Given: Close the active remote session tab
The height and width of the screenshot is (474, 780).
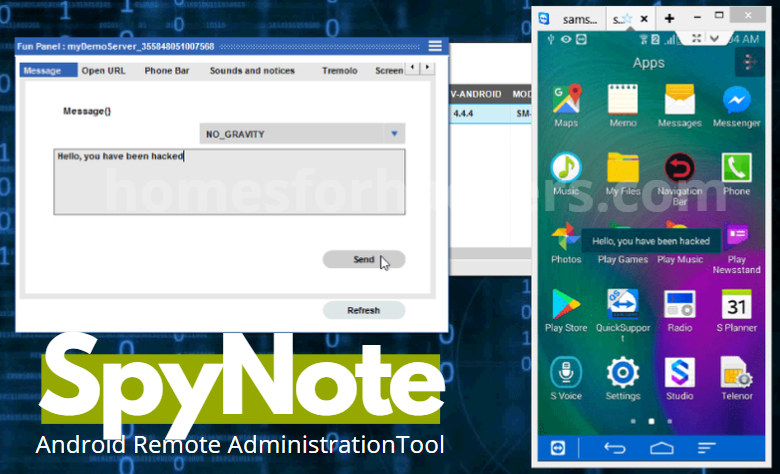Looking at the screenshot, I should point(644,19).
